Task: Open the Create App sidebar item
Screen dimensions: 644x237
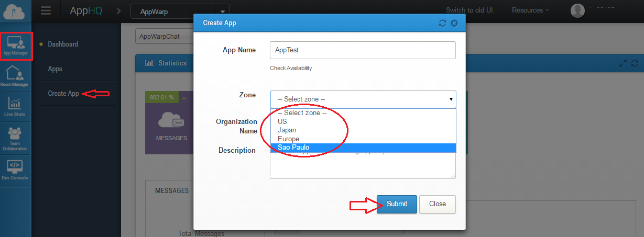Action: point(63,94)
